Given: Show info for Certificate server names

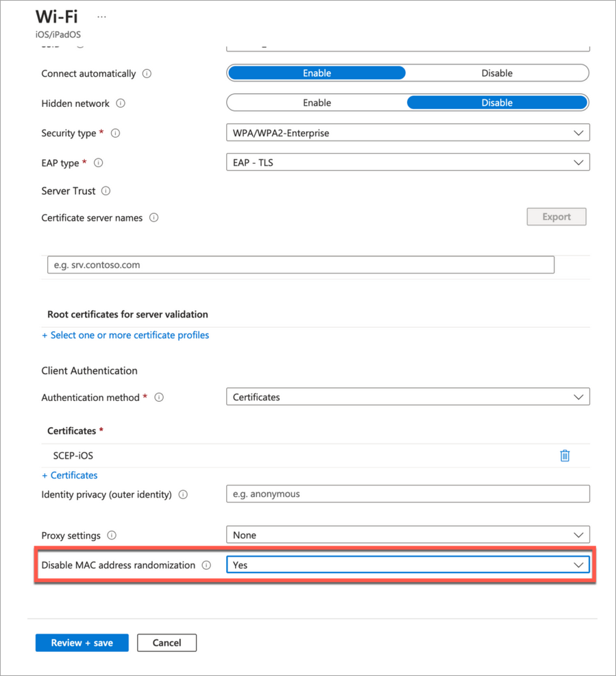Looking at the screenshot, I should tap(154, 218).
